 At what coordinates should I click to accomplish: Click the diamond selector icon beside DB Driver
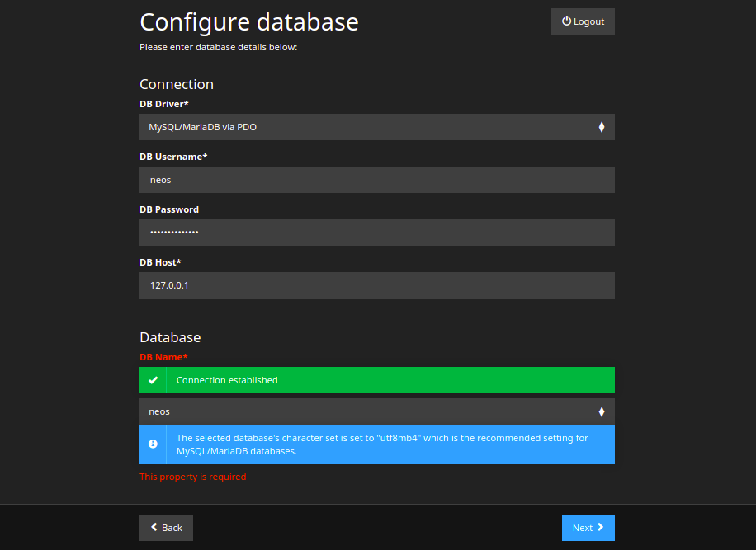(601, 126)
